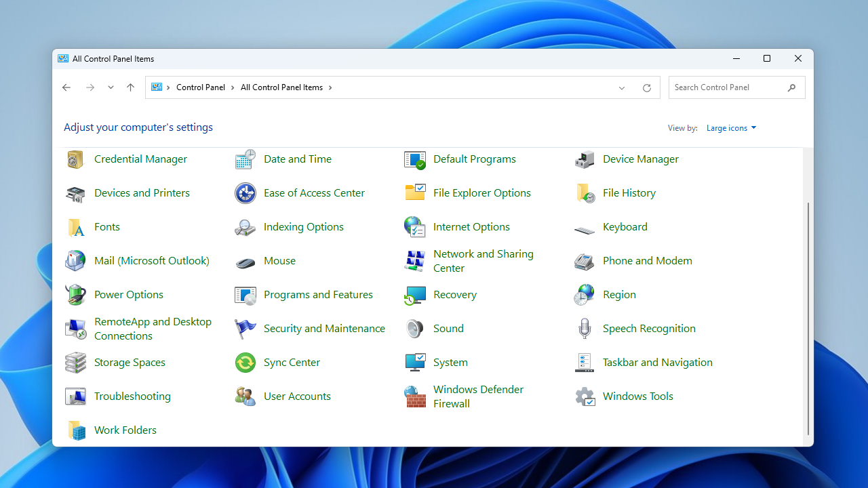Open the Windows Defender Firewall icon
Screen dimensions: 868x488
pos(414,396)
